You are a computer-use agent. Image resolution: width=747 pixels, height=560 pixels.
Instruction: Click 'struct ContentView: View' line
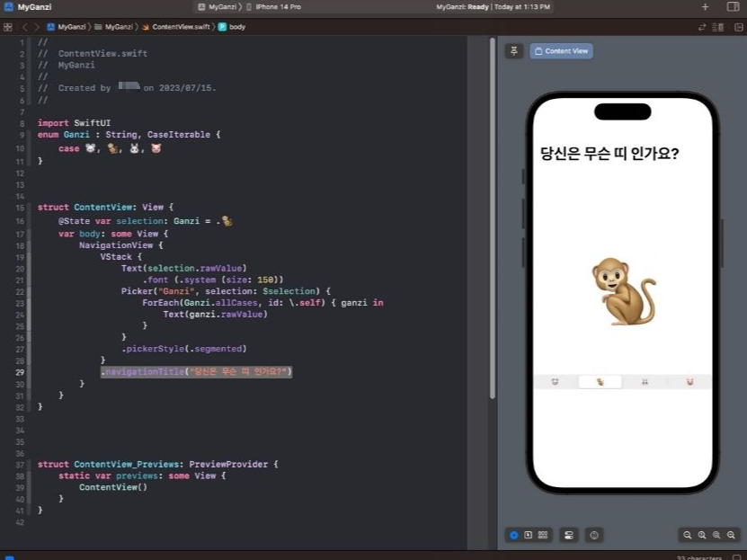[x=105, y=207]
